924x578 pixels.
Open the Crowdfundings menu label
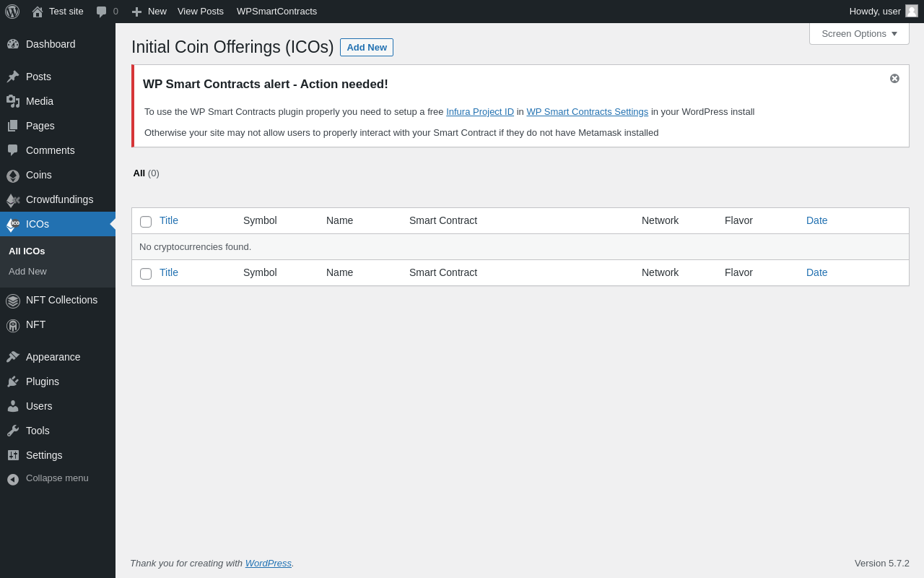(59, 199)
